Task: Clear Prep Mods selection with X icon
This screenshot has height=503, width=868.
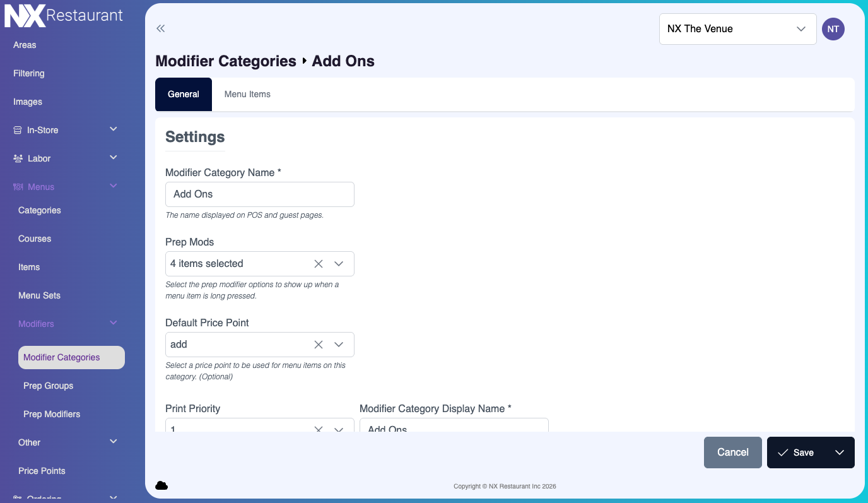Action: (319, 264)
